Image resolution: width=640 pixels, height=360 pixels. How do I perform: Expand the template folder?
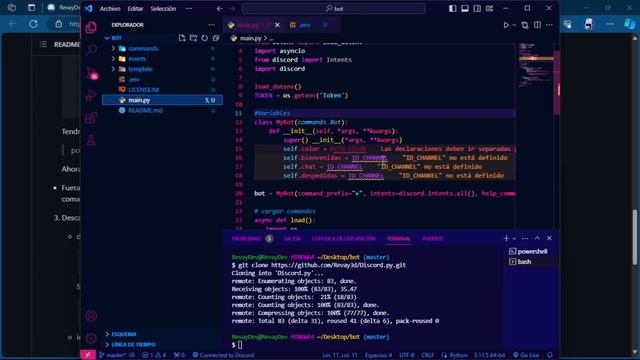[x=113, y=69]
